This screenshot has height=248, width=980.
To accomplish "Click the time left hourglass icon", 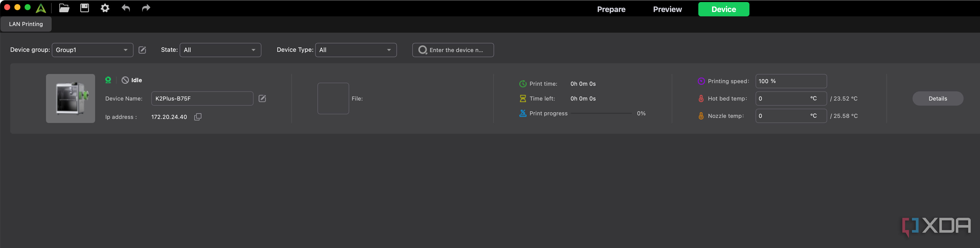I will coord(523,99).
